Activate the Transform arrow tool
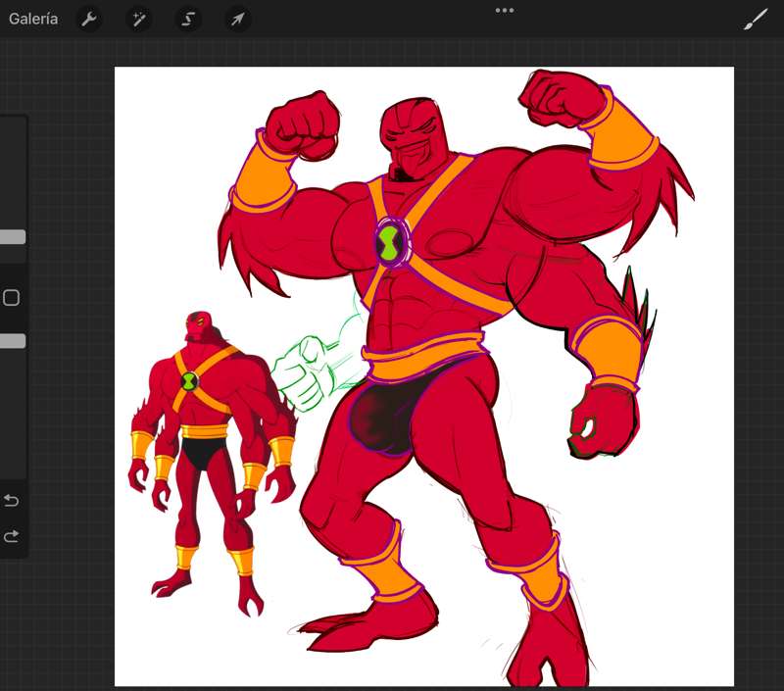 point(237,19)
